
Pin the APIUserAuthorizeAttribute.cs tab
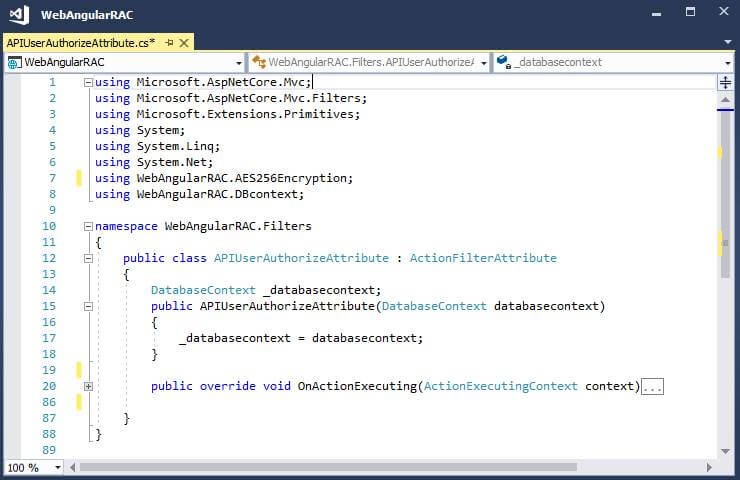pyautogui.click(x=169, y=43)
